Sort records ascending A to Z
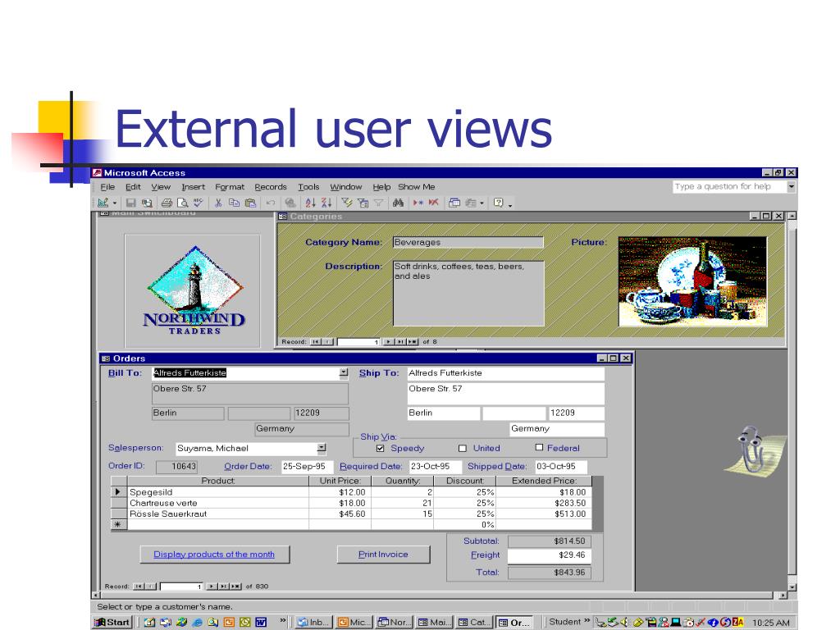The height and width of the screenshot is (630, 840). [x=311, y=203]
